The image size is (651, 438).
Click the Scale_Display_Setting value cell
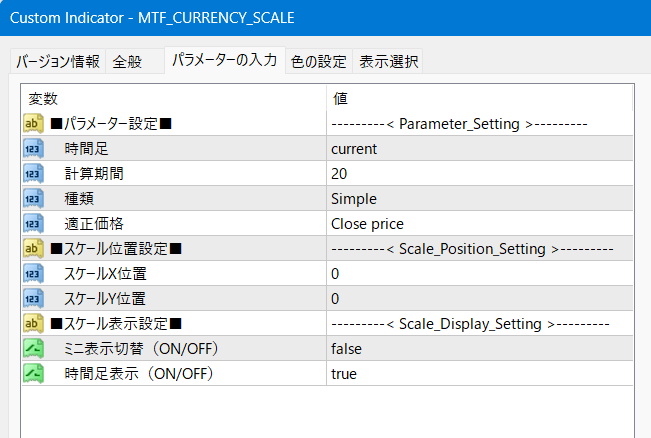tap(480, 323)
